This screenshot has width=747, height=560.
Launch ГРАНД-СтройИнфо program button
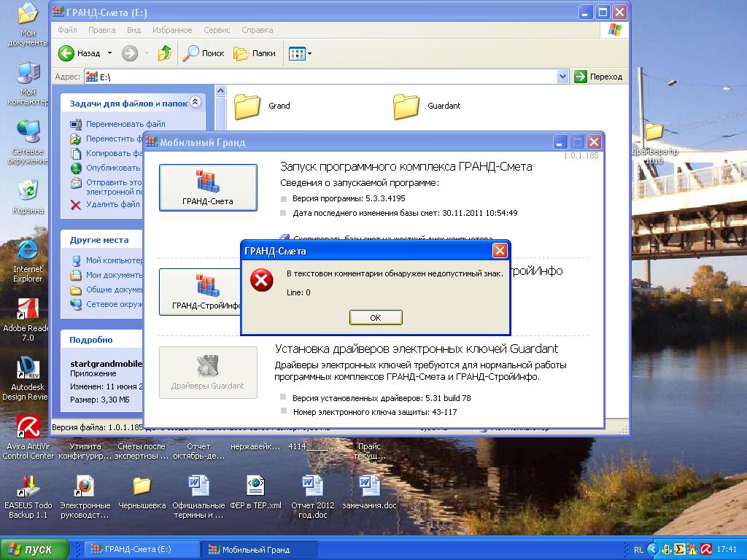tap(201, 292)
